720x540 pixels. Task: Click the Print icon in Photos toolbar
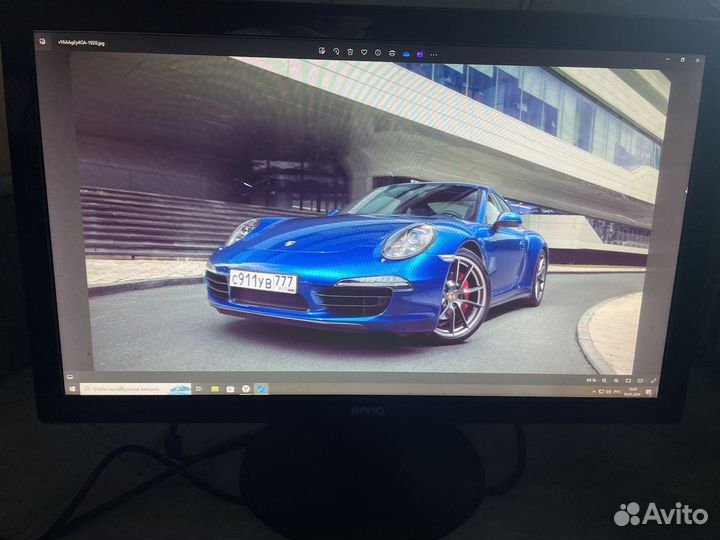392,53
